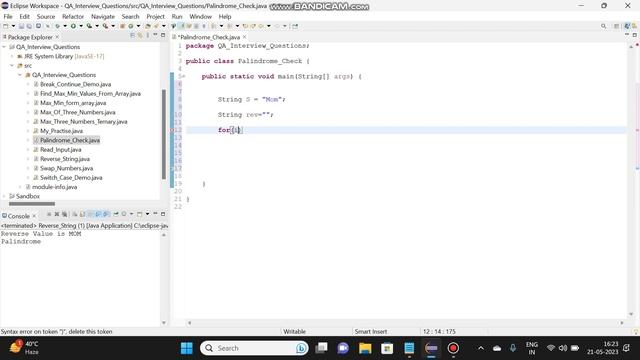Click the taskbar Search box
The width and height of the screenshot is (640, 360).
coord(254,348)
